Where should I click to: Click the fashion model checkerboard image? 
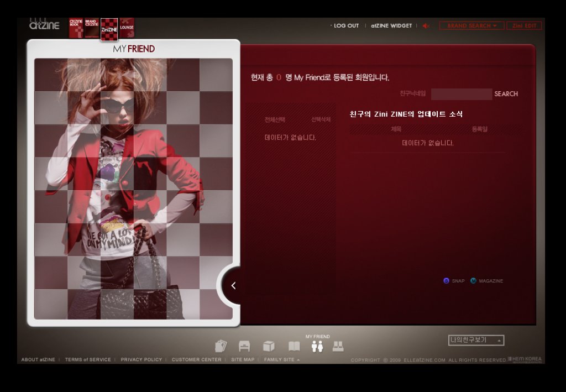pos(134,189)
